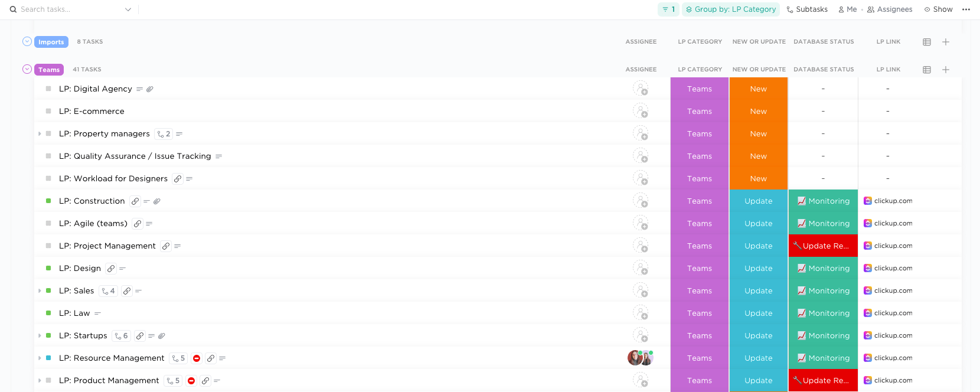Click the link icon next to LP: Construction
The height and width of the screenshot is (392, 980).
click(135, 201)
